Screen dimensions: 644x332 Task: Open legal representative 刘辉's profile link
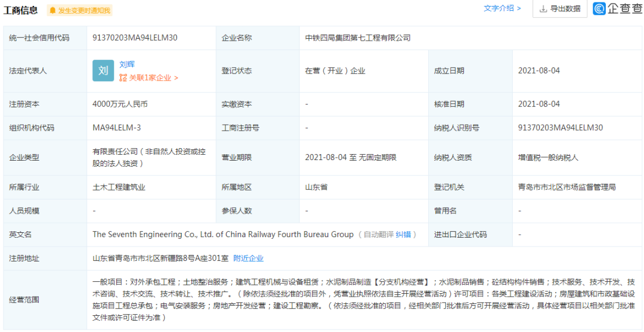(x=127, y=64)
